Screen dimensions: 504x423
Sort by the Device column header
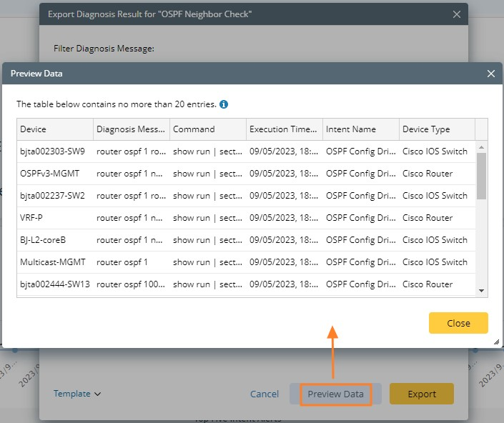pyautogui.click(x=55, y=129)
